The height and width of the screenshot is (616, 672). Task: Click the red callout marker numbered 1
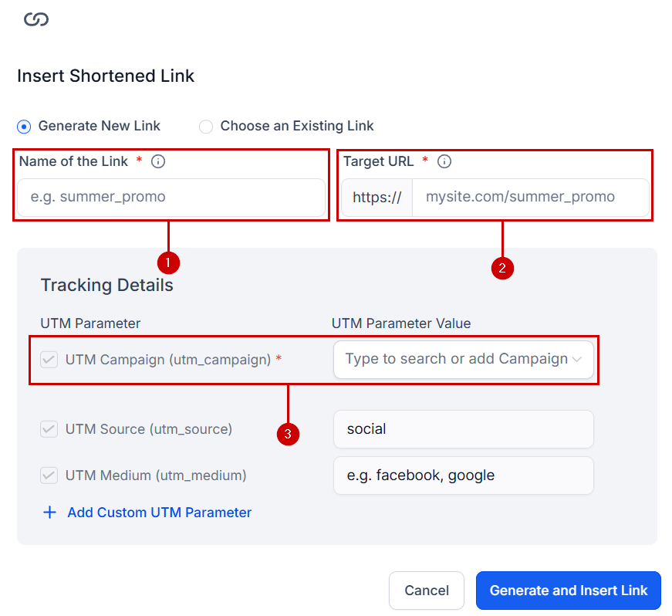[x=168, y=262]
